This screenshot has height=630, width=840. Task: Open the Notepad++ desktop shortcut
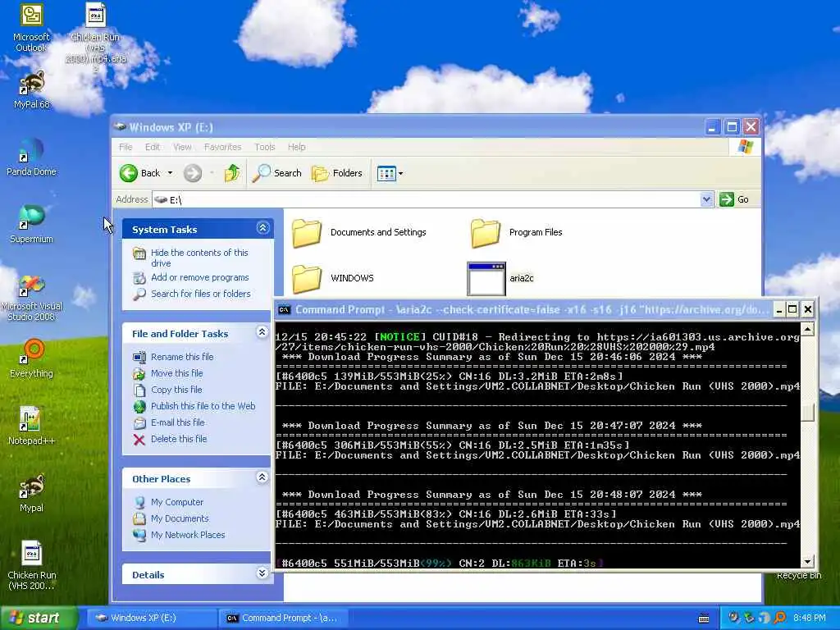(x=31, y=426)
